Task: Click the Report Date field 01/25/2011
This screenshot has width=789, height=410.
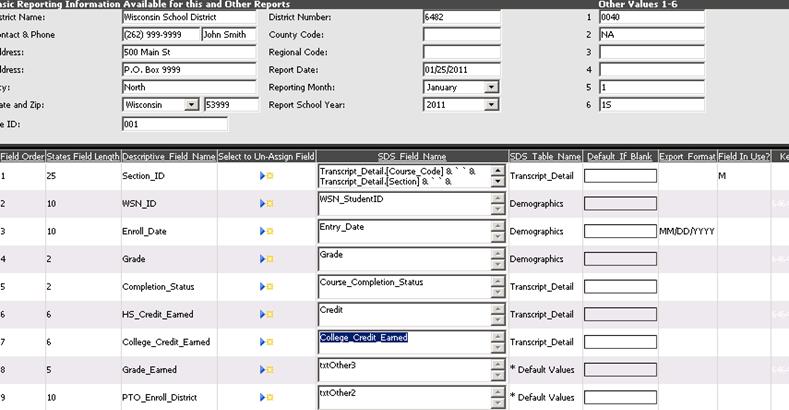Action: click(462, 70)
